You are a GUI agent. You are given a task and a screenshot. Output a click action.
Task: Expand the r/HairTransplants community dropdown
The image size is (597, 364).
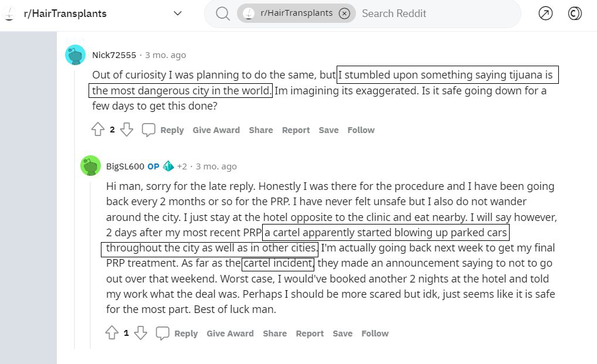(178, 13)
